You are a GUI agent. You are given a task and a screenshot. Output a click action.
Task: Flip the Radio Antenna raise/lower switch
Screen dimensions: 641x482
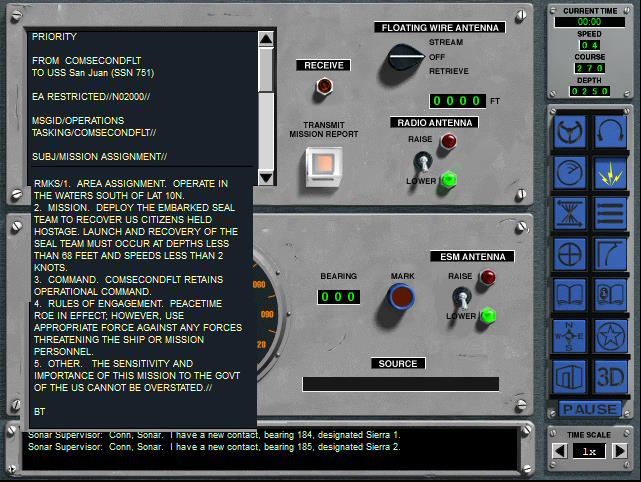[425, 160]
